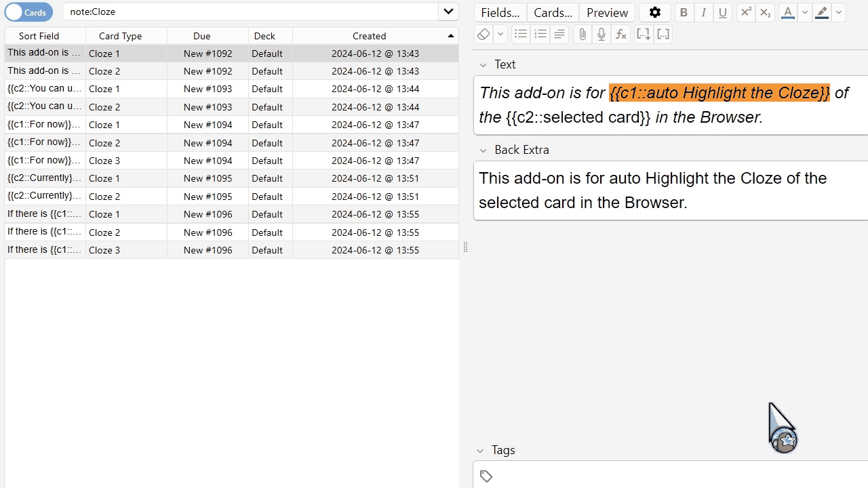Create an ordered numbered list
This screenshot has height=488, width=868.
point(540,34)
